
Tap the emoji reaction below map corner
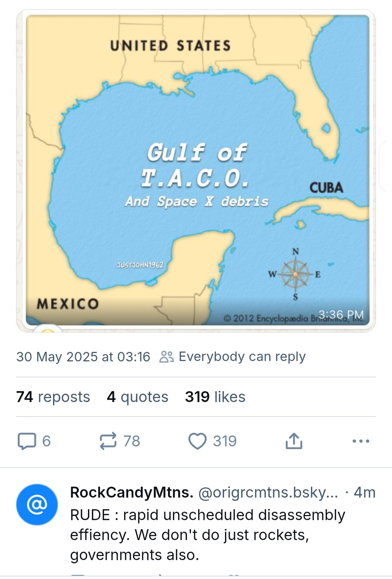(x=49, y=329)
